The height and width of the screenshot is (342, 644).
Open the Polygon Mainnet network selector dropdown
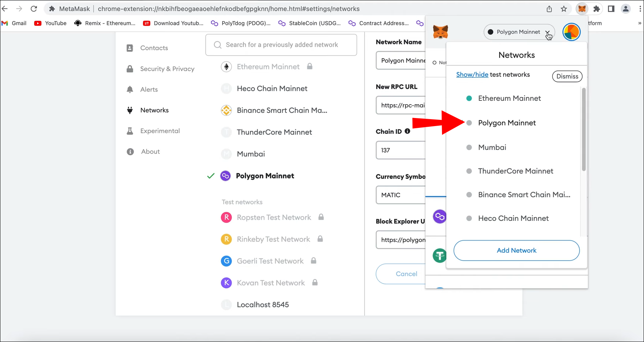519,32
